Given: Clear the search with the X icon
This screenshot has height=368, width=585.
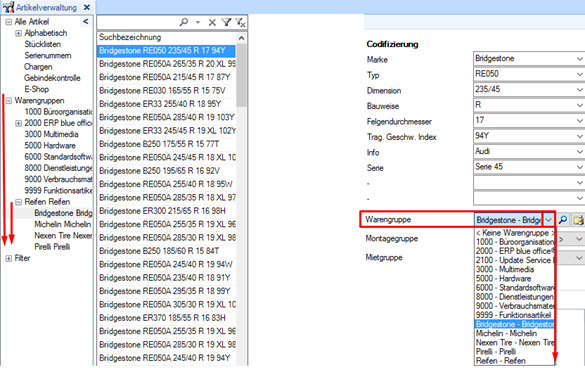Looking at the screenshot, I should (212, 22).
